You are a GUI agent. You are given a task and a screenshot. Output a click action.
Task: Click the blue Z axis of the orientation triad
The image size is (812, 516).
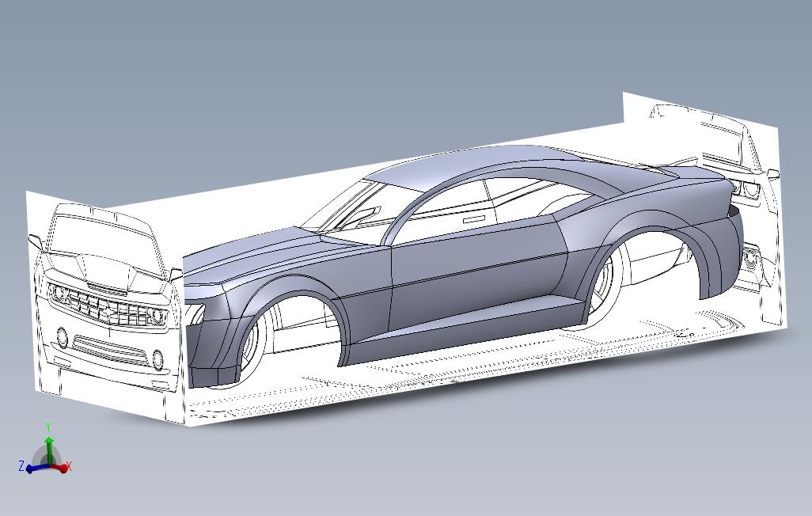[36, 469]
